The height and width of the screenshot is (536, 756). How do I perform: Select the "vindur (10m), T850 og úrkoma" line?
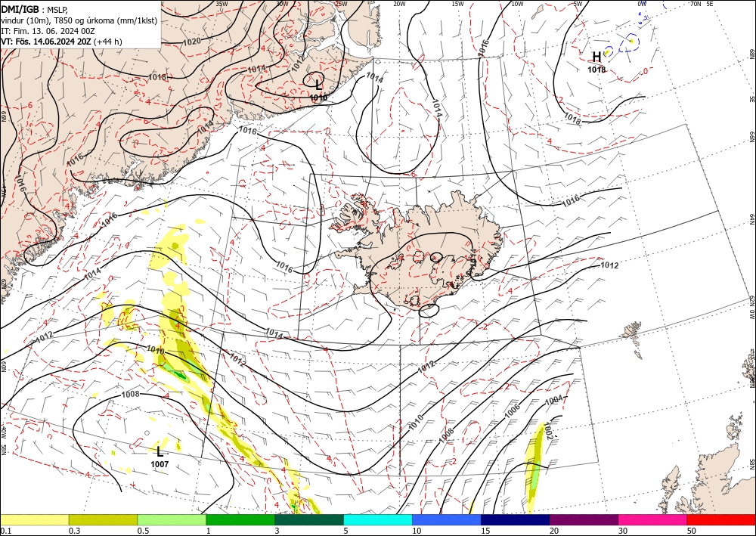(79, 20)
